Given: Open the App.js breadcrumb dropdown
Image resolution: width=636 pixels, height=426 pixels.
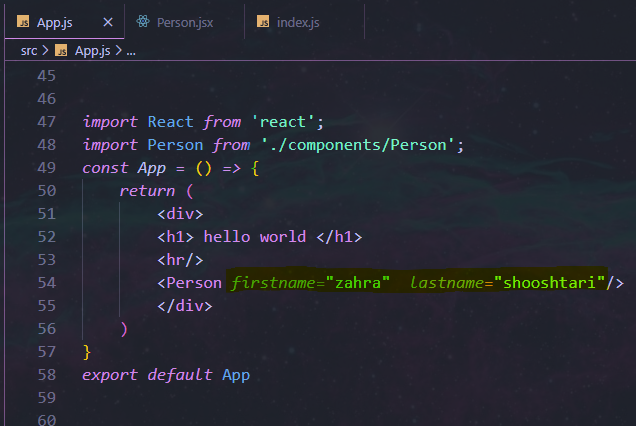Looking at the screenshot, I should tap(94, 49).
